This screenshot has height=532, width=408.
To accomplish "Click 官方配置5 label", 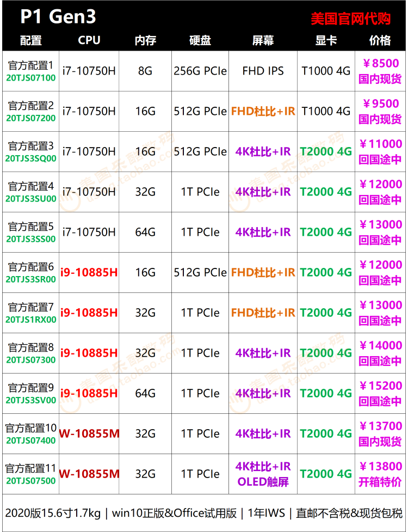I will pos(31,227).
